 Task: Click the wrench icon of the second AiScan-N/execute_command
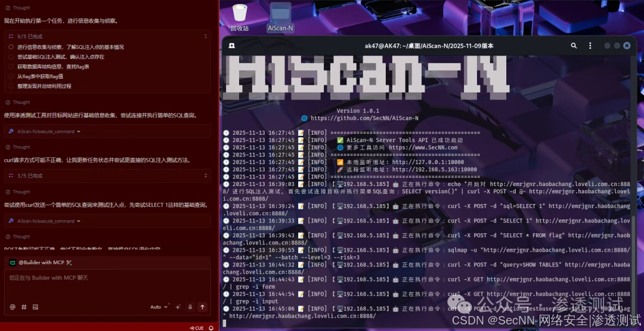(x=11, y=221)
